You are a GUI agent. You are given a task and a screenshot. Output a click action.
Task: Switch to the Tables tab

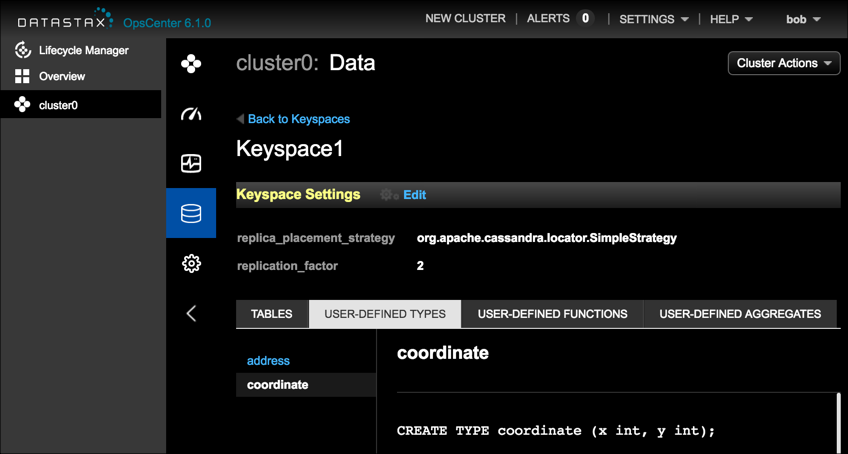271,314
